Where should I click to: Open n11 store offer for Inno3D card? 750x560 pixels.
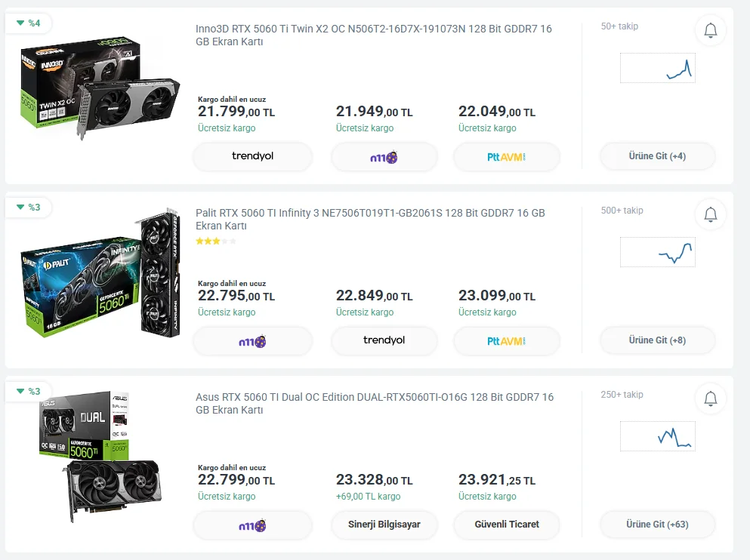[384, 157]
